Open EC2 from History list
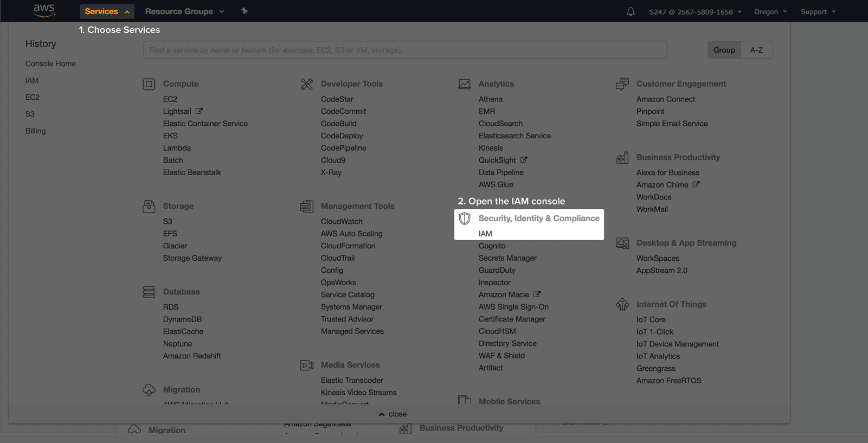This screenshot has height=443, width=868. (x=33, y=97)
